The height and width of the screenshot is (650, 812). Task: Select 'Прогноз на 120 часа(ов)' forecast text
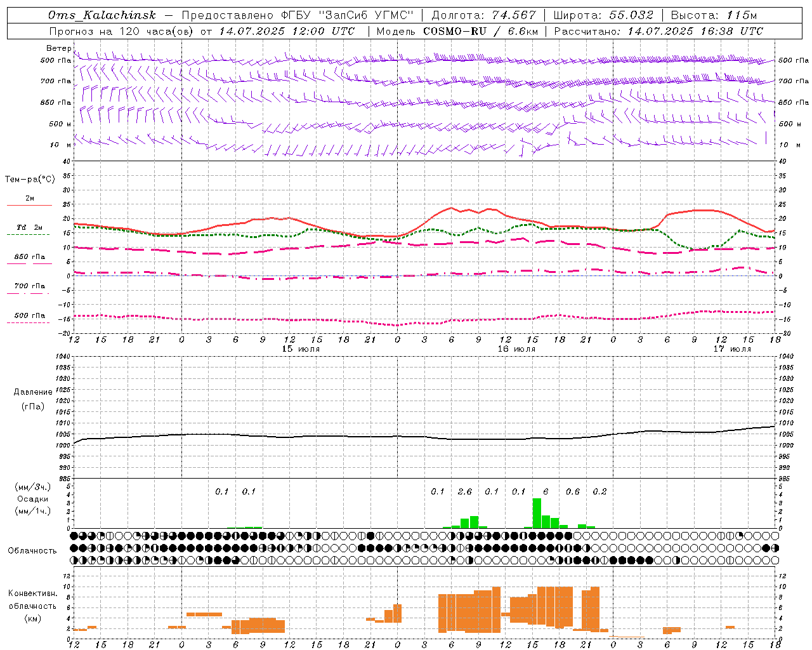coord(122,31)
